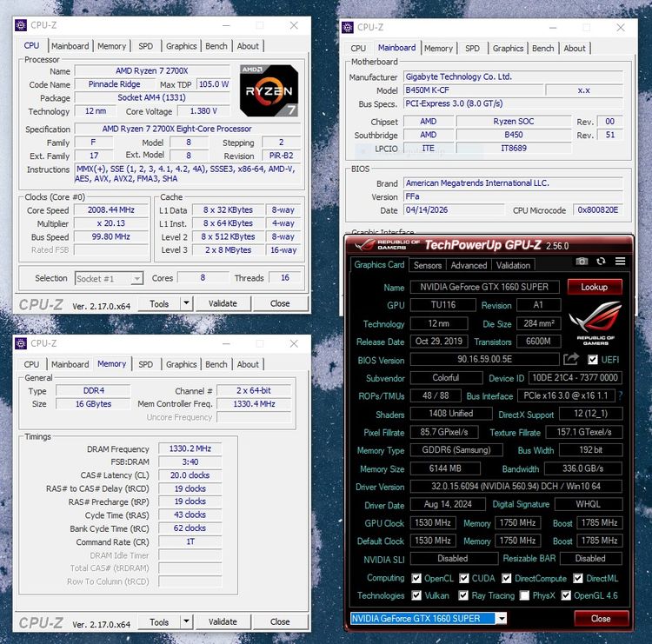
Task: Click the Memory Size 6144 MB value
Action: pos(445,468)
